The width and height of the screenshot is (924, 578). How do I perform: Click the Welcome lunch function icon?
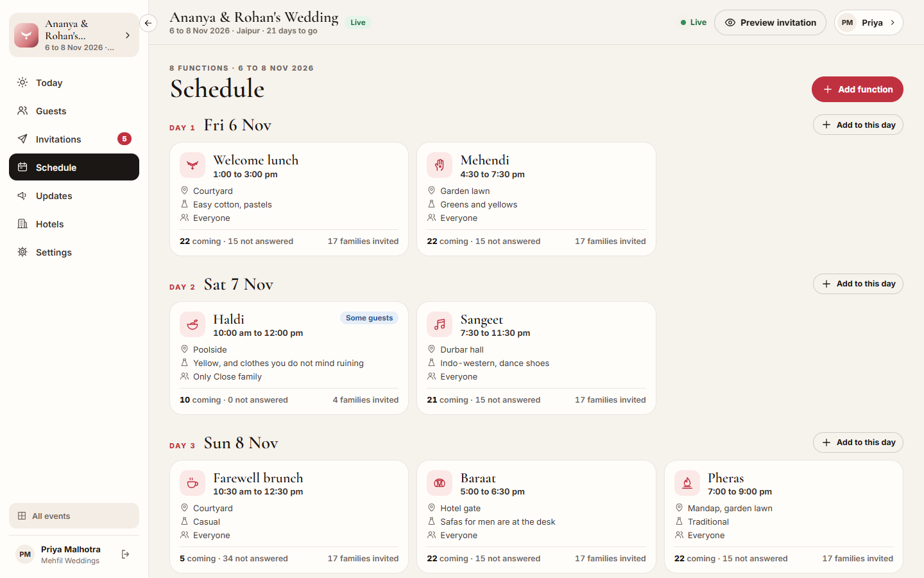point(193,165)
